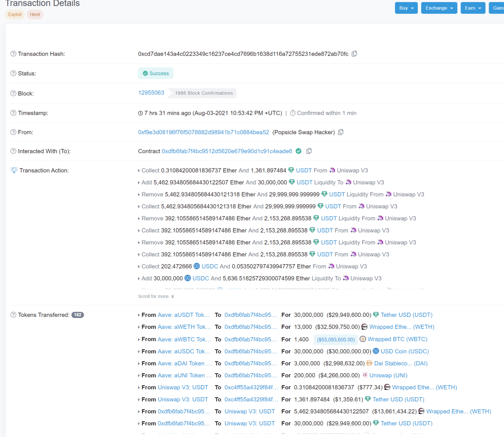Click the partially visible Gam menu button
This screenshot has width=504, height=437.
point(496,8)
